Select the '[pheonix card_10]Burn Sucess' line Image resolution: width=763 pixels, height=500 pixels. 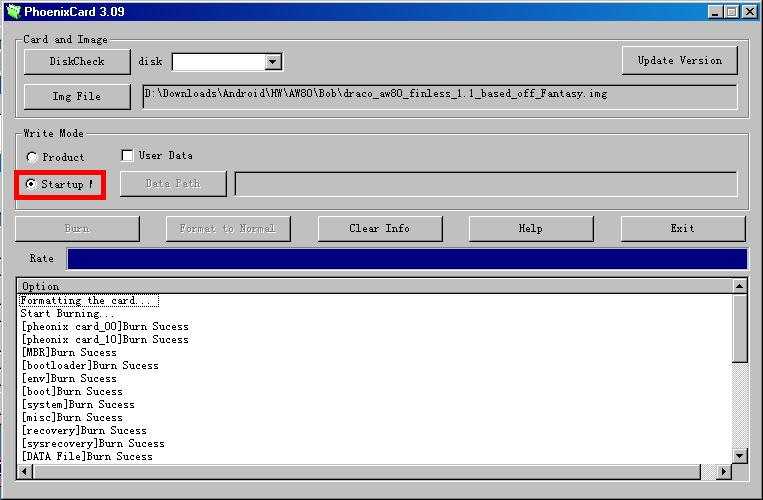(x=105, y=339)
